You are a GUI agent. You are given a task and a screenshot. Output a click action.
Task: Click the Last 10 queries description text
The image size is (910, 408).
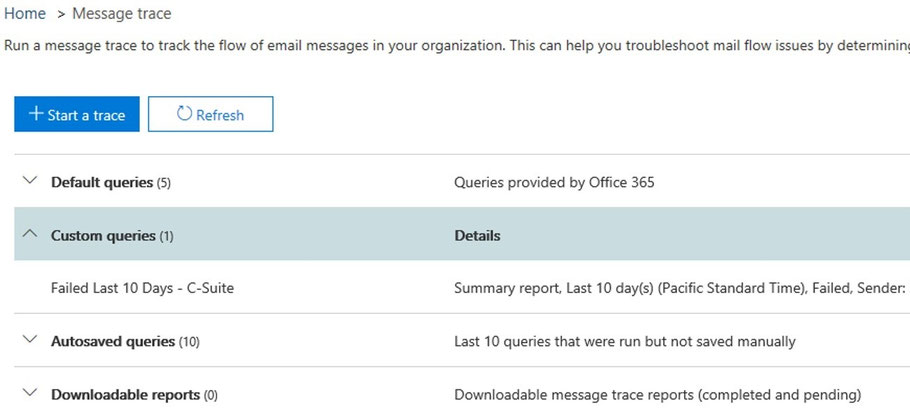pos(624,341)
